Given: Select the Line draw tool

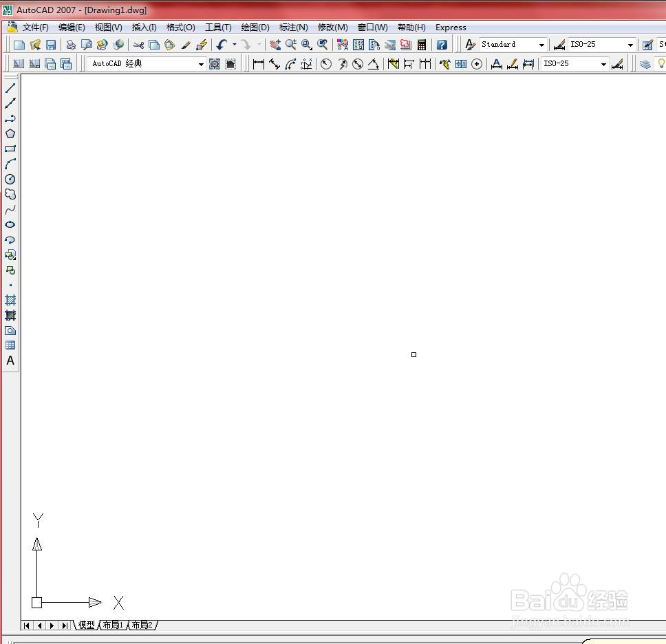Looking at the screenshot, I should (10, 88).
